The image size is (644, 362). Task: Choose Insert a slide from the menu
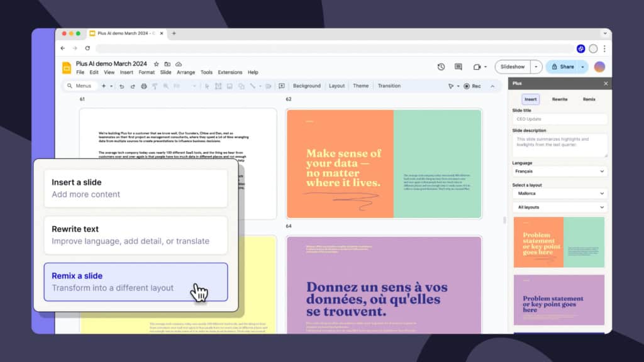point(135,188)
